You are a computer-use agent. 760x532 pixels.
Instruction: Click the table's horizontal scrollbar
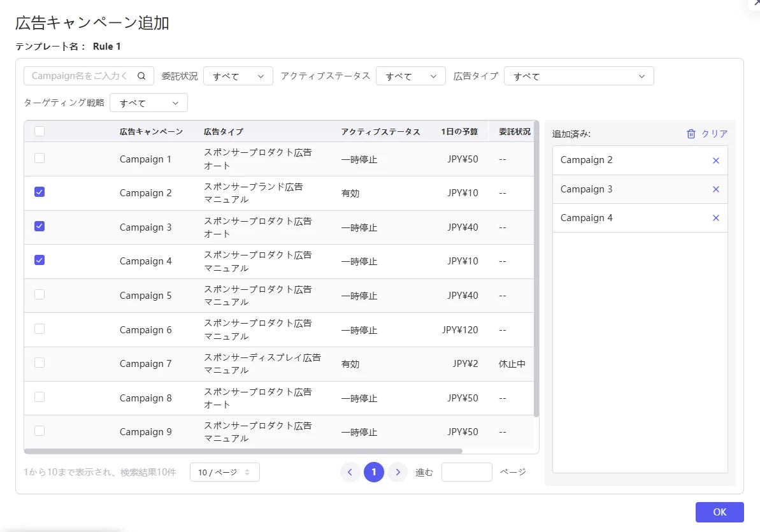243,451
